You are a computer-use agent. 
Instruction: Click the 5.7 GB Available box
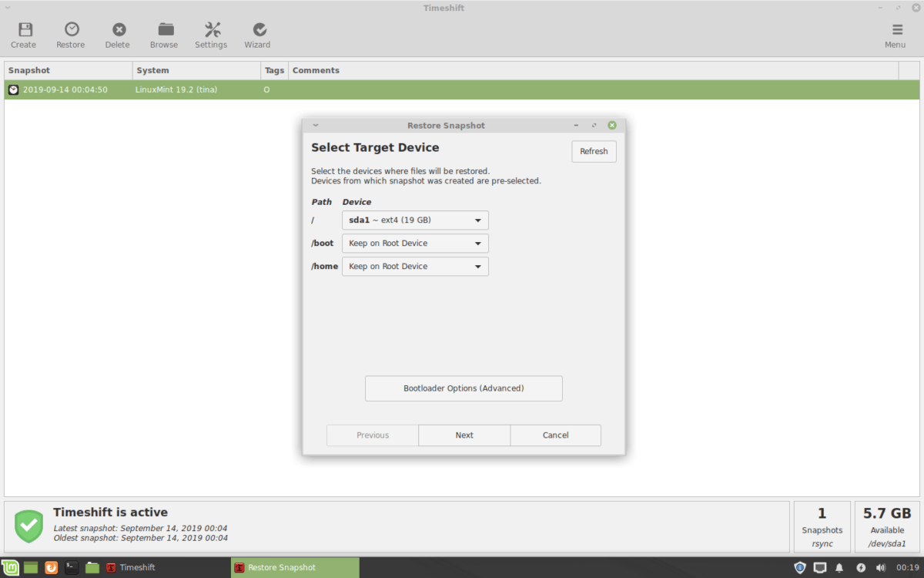click(887, 526)
